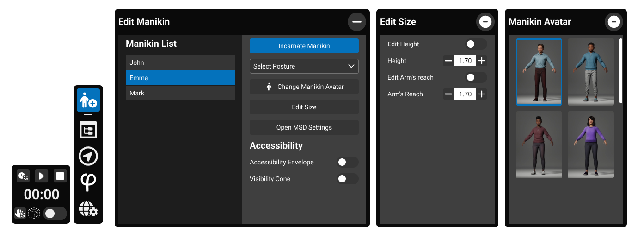The width and height of the screenshot is (644, 232).
Task: Click the navigation compass arrow icon
Action: coord(88,156)
